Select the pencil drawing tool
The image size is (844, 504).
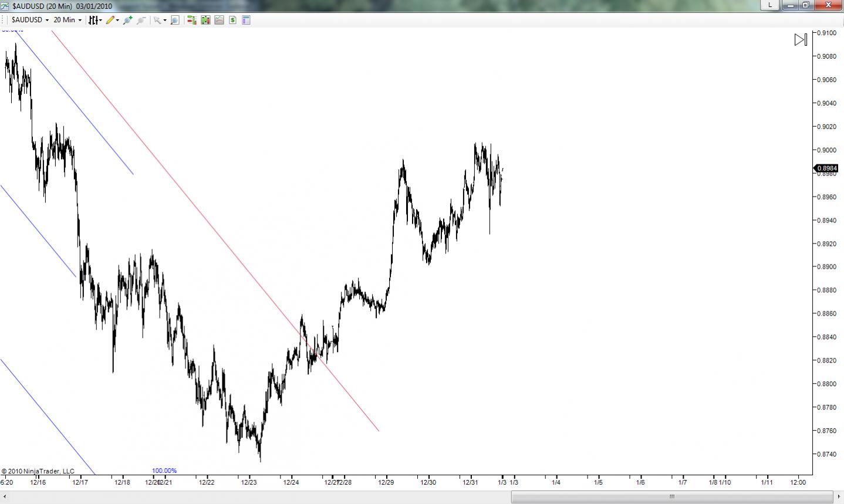110,20
